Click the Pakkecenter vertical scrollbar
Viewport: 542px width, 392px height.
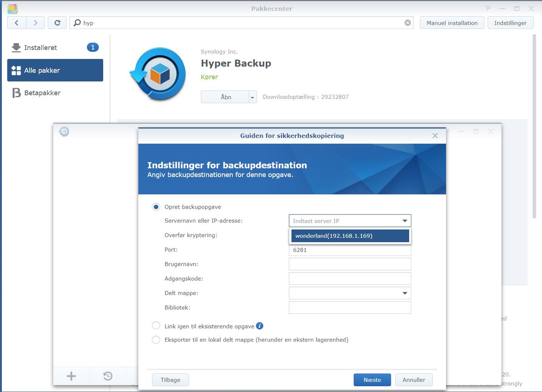534,126
